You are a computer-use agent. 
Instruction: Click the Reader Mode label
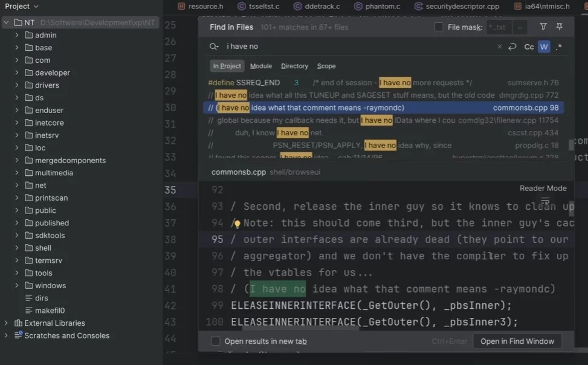(543, 188)
